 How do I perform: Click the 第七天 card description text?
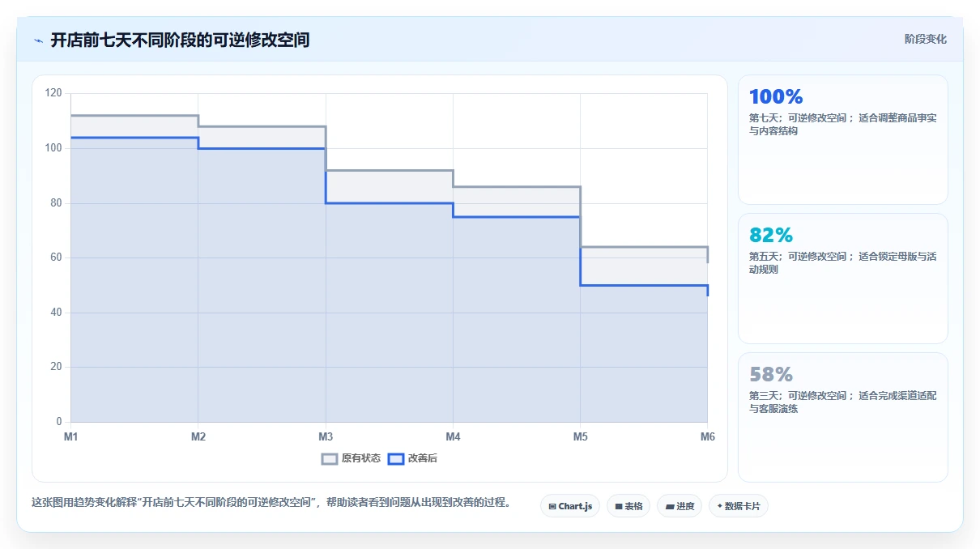[x=843, y=124]
